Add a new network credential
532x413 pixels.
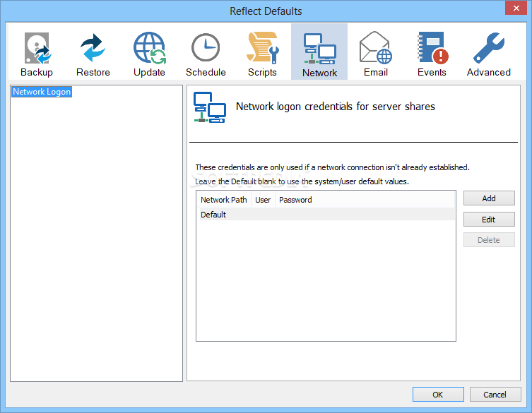pyautogui.click(x=489, y=198)
